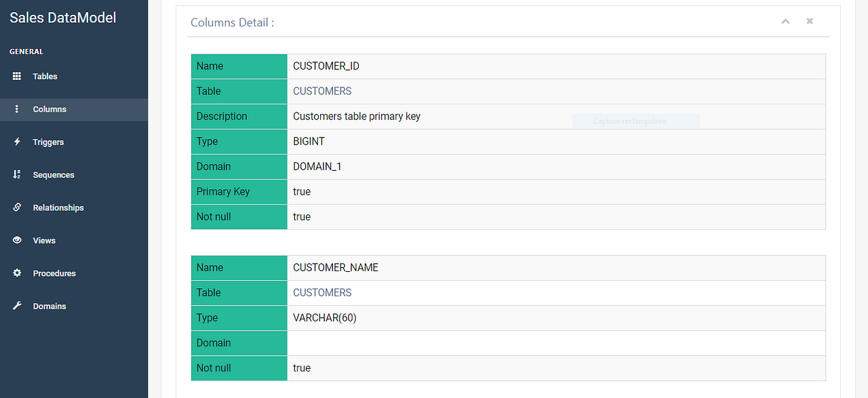Select the Procedures gear icon
The height and width of the screenshot is (398, 868).
(x=16, y=273)
